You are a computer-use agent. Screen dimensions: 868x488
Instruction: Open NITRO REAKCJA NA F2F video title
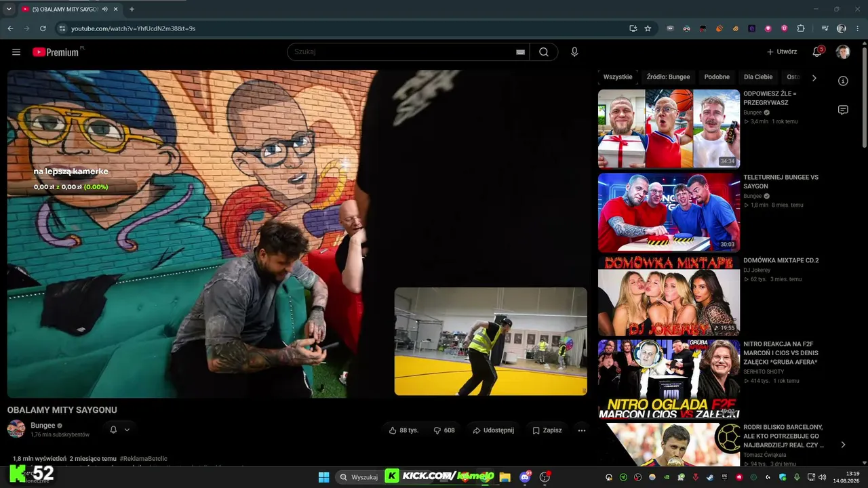click(781, 353)
